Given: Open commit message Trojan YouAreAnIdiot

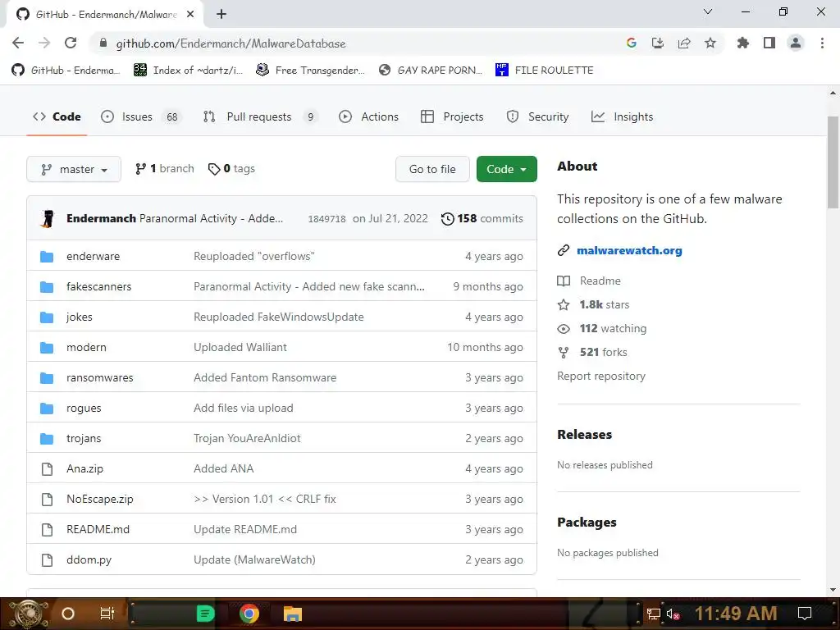Looking at the screenshot, I should click(247, 438).
